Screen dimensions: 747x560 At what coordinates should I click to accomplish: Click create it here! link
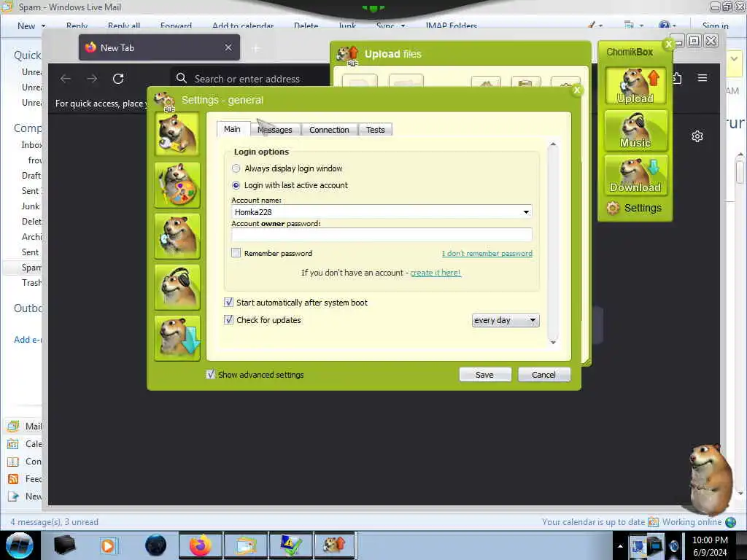point(436,273)
